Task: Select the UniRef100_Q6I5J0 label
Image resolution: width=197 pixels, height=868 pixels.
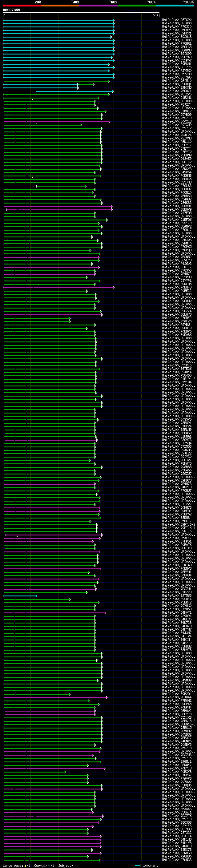Action: tap(177, 81)
